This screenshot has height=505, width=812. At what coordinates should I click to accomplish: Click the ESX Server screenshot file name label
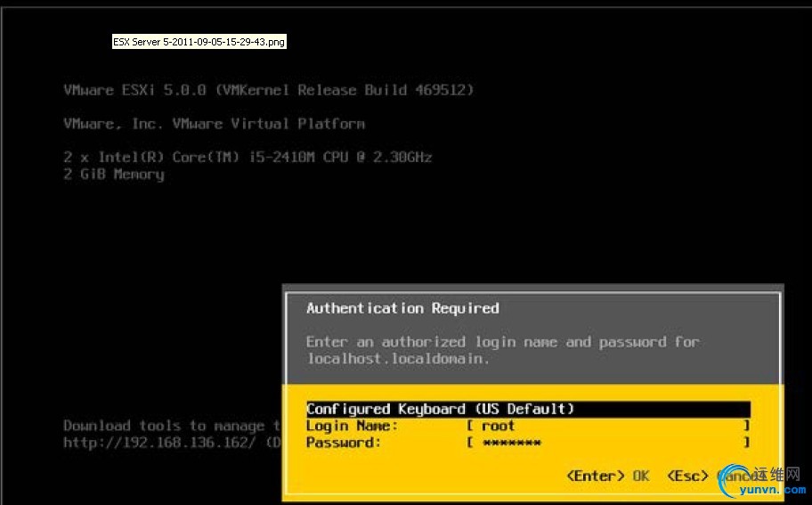click(x=199, y=42)
